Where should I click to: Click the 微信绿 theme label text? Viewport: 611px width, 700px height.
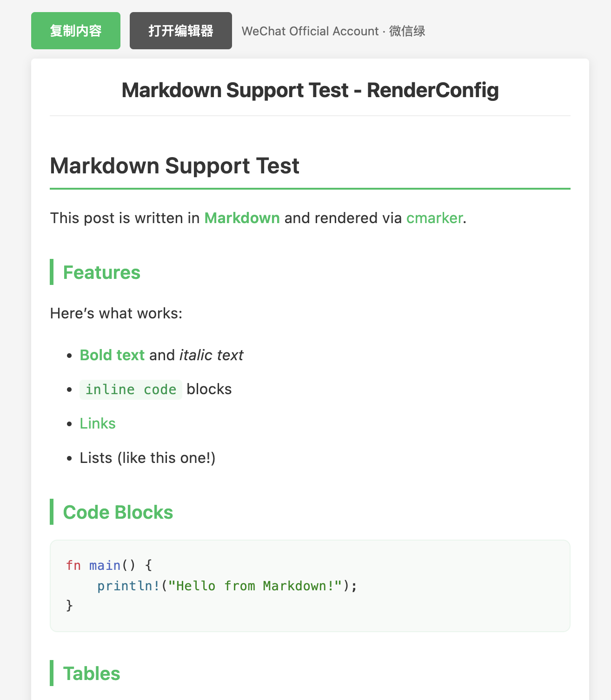[407, 31]
